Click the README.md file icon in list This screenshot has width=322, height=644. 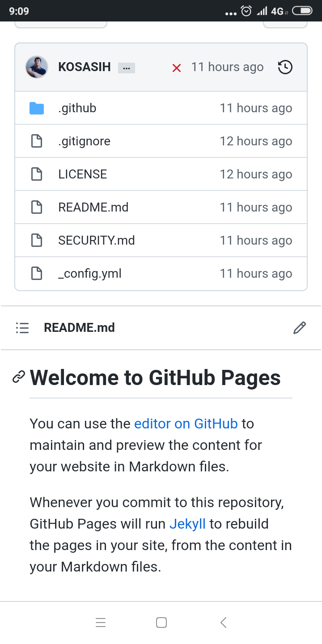37,208
